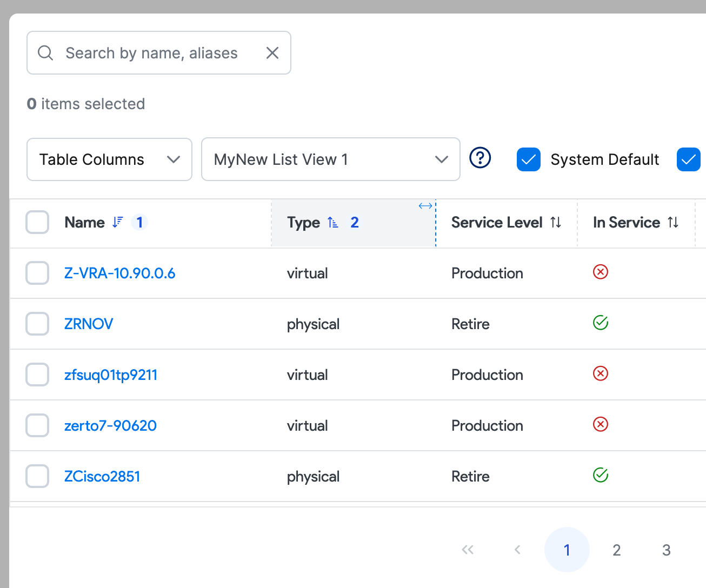Check the select-all header checkbox
Screen dimensions: 706x588
(37, 222)
